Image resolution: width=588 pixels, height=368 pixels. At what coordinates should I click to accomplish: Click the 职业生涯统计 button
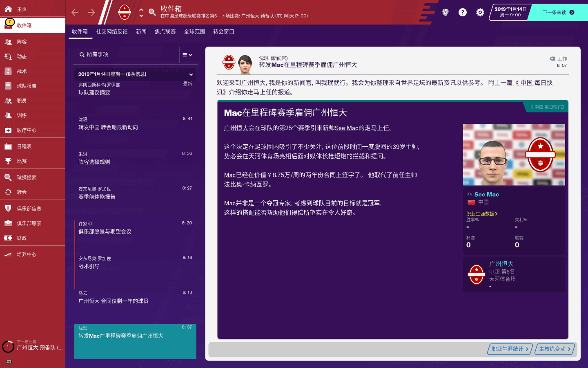click(x=510, y=349)
